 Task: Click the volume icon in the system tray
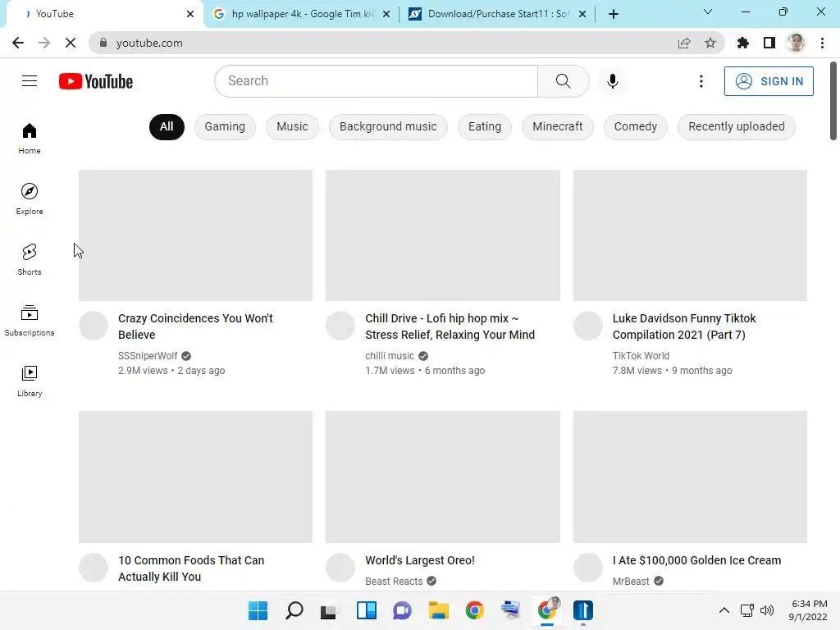767,610
